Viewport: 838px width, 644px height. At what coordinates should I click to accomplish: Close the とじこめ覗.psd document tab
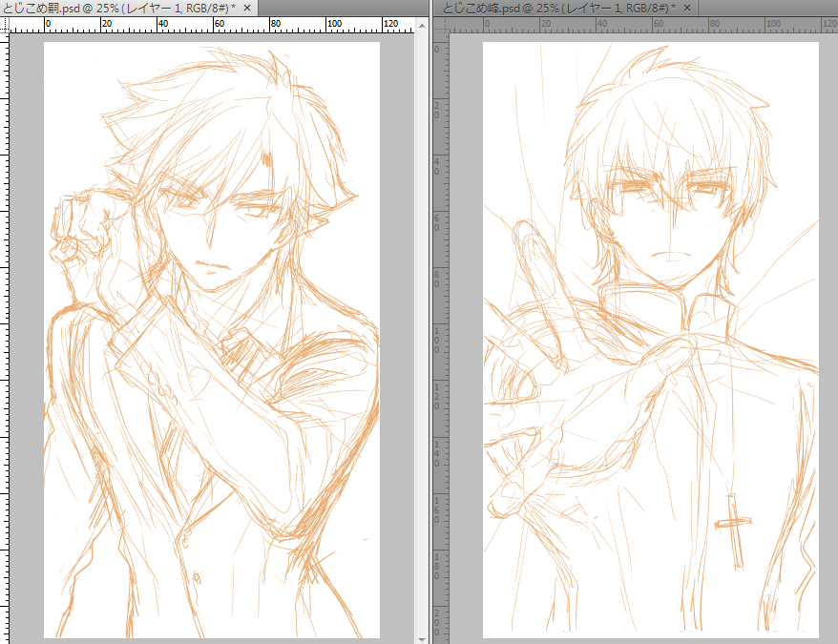coord(248,8)
